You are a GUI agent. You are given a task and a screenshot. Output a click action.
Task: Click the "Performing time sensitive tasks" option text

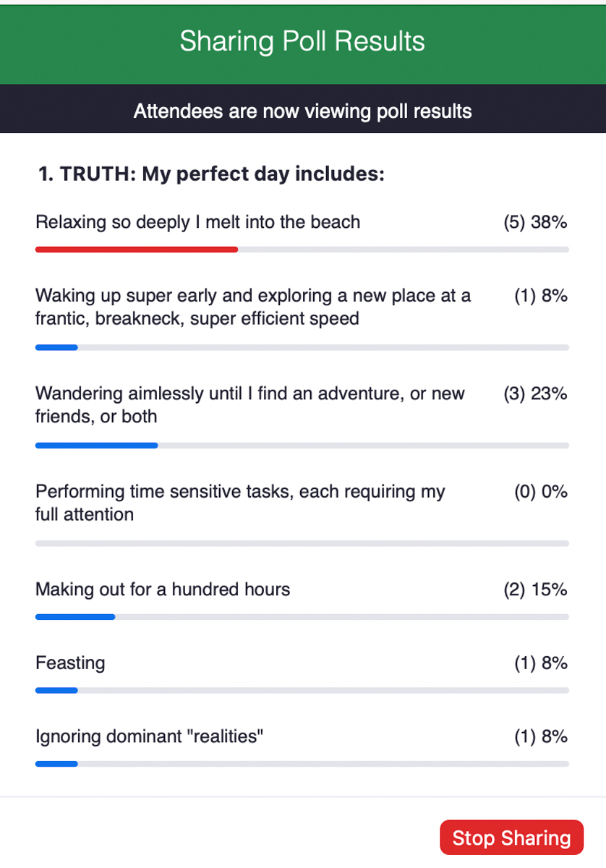pos(240,503)
